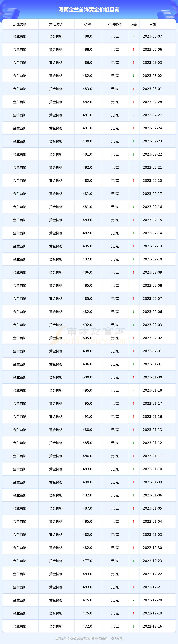Click the 价格单位 column header

115,24
